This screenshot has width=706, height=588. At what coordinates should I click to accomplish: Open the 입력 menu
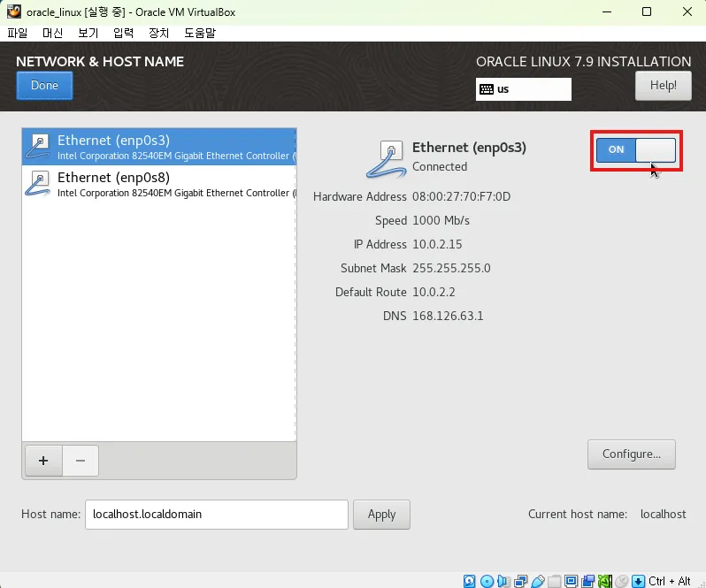[123, 33]
